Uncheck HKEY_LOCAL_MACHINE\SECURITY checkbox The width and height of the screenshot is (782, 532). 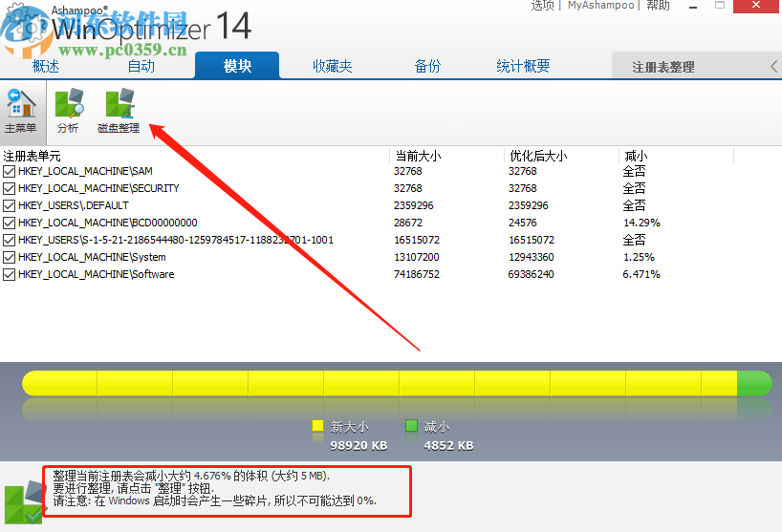9,189
